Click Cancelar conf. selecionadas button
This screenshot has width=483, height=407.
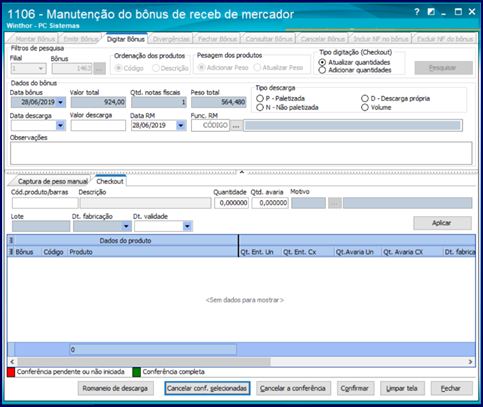(207, 388)
